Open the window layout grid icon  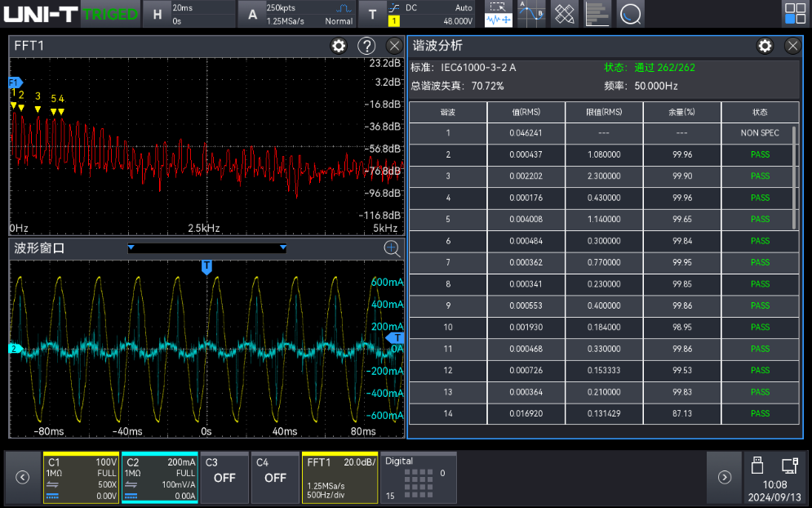794,13
